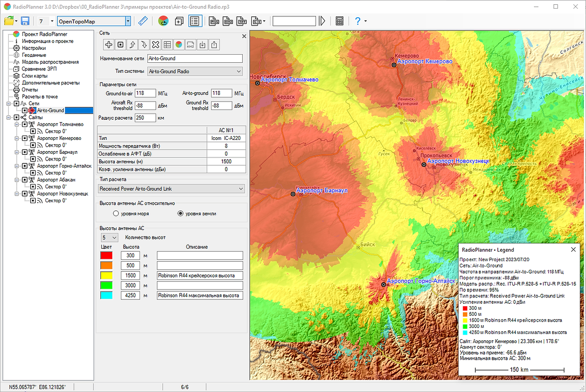This screenshot has height=392, width=586.
Task: Close the RadioPlanner Legend window
Action: (x=573, y=250)
